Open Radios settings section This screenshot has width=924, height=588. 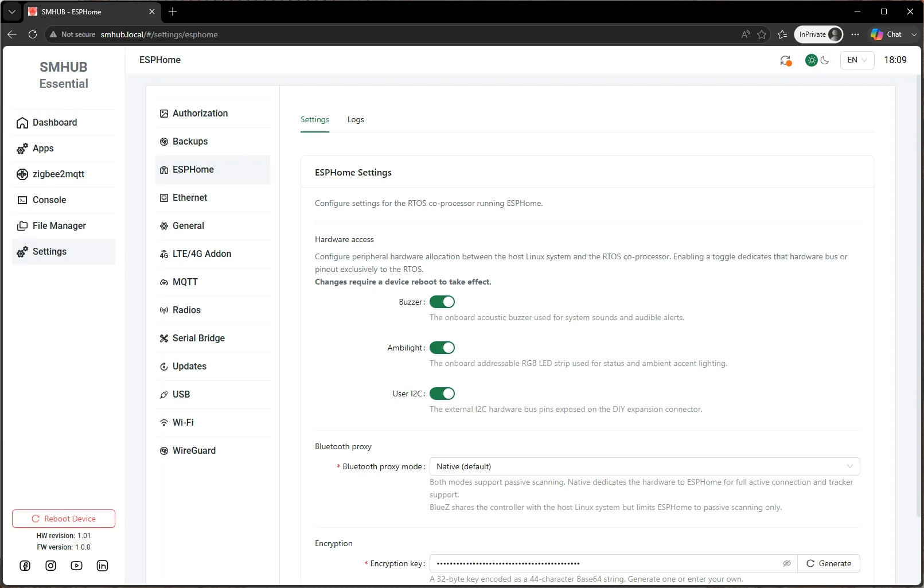click(x=213, y=310)
